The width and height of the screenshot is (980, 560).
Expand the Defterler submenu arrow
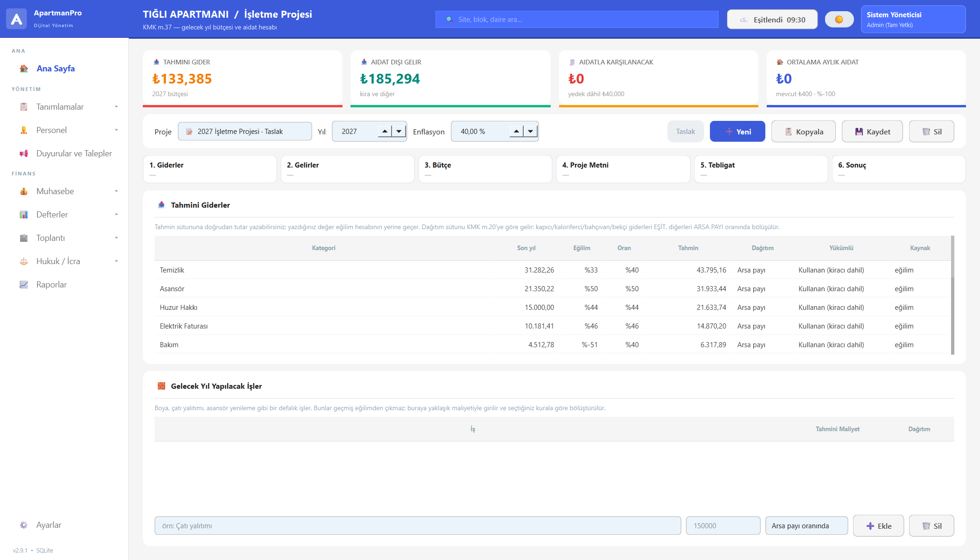pos(117,215)
